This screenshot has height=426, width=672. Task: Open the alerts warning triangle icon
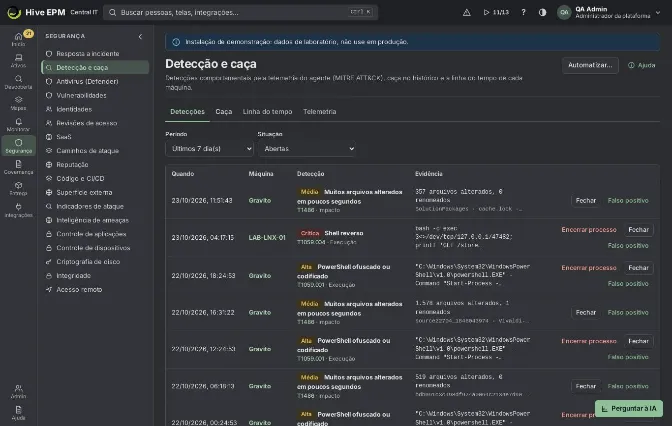[x=467, y=12]
